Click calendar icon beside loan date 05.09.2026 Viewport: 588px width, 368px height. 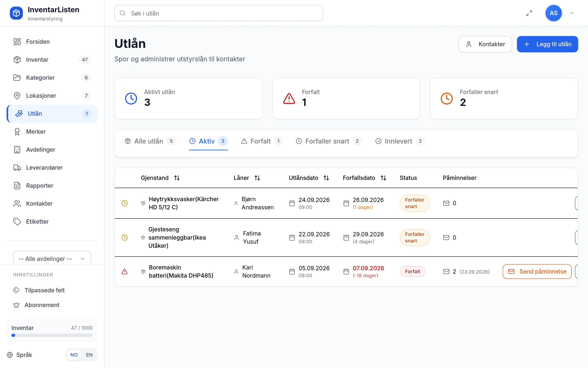click(292, 272)
